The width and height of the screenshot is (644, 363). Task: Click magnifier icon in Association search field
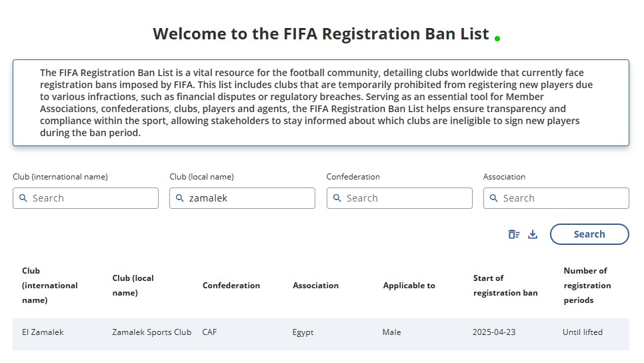(x=494, y=198)
